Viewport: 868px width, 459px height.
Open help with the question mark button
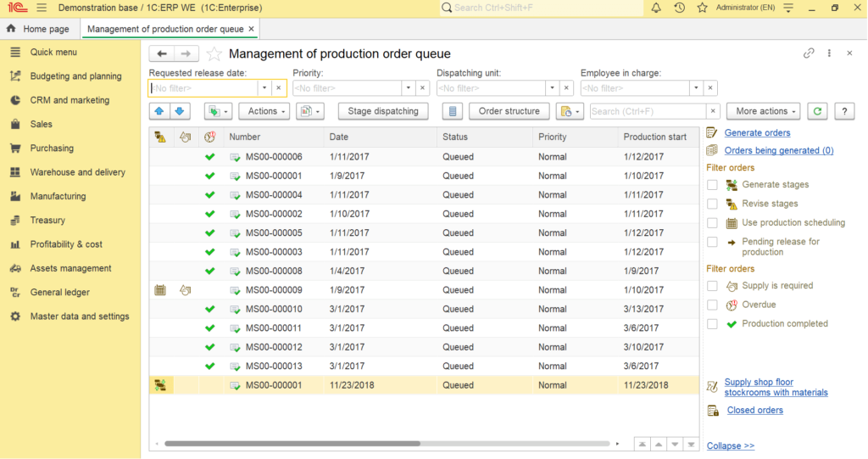pyautogui.click(x=844, y=111)
